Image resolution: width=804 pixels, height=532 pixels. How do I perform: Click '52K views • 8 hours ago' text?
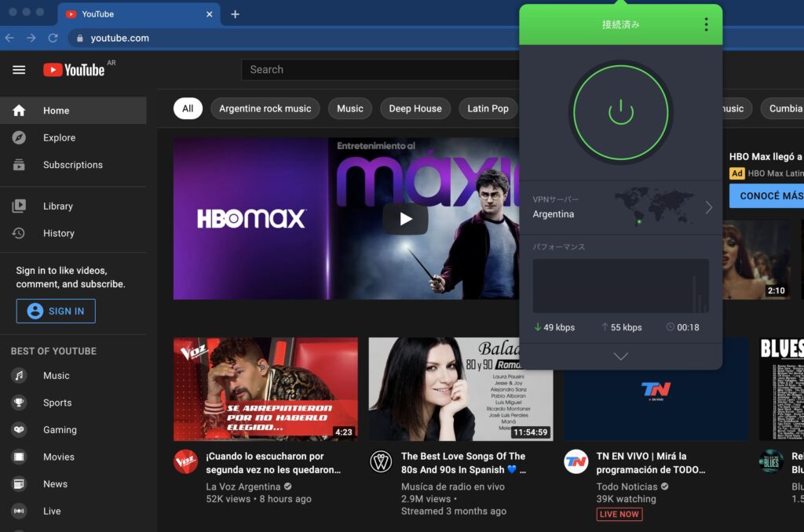[258, 499]
